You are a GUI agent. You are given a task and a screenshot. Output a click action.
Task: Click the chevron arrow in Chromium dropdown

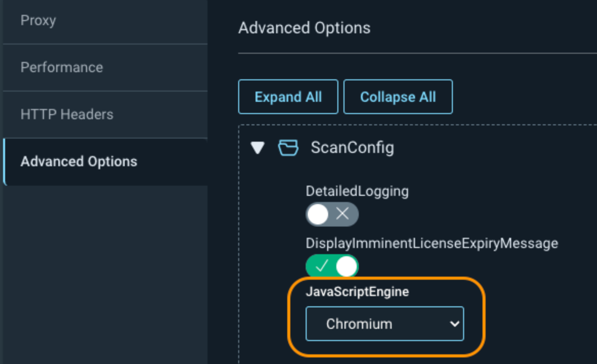454,324
